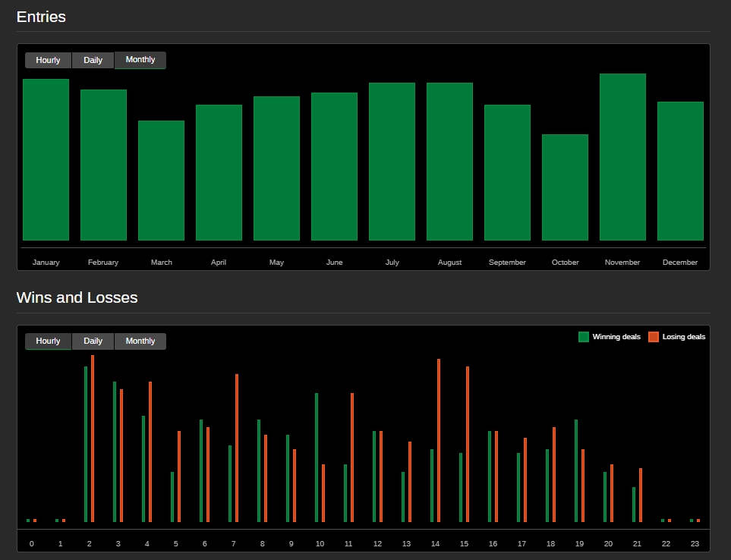Click the January entries bar
The height and width of the screenshot is (560, 731).
tap(46, 159)
